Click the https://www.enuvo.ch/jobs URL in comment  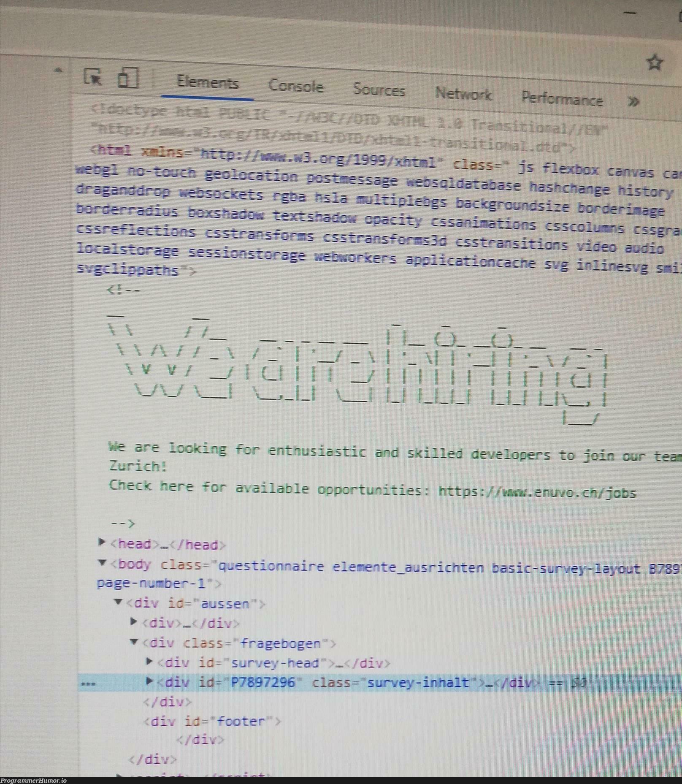(537, 491)
